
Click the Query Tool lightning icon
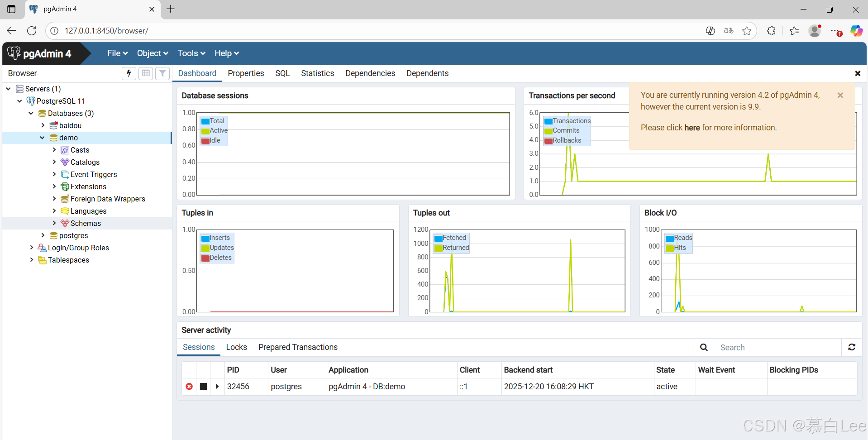point(129,73)
